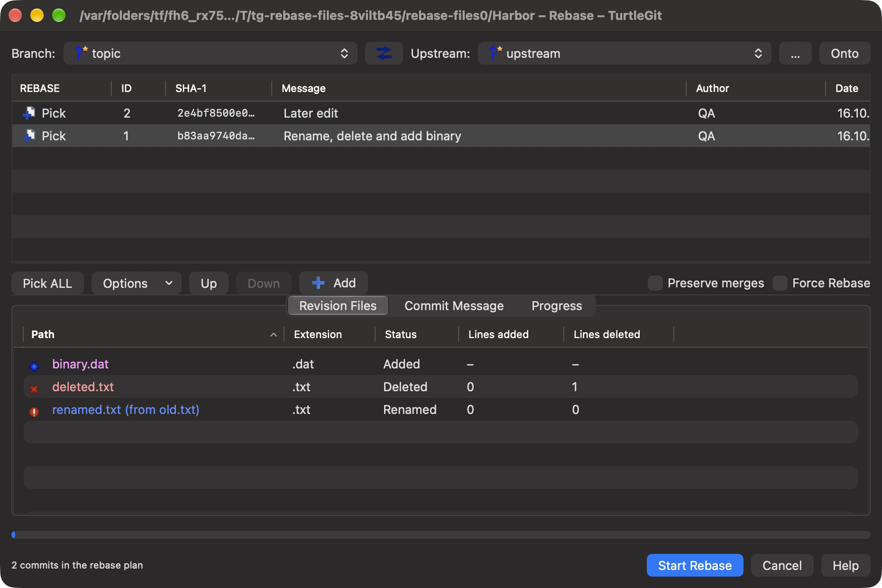Open the Upstream dropdown
The height and width of the screenshot is (588, 882).
(625, 53)
